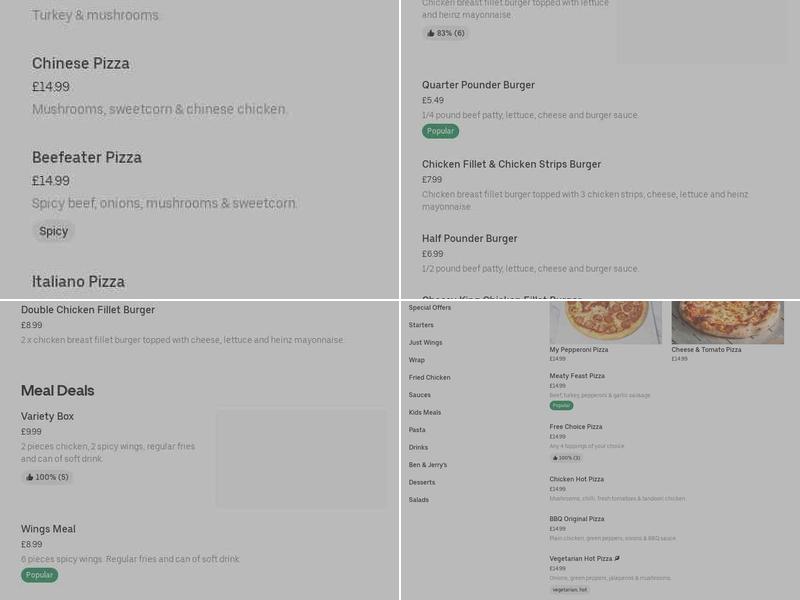Click the Popular badge under Wings Meal
Image resolution: width=800 pixels, height=600 pixels.
point(38,575)
